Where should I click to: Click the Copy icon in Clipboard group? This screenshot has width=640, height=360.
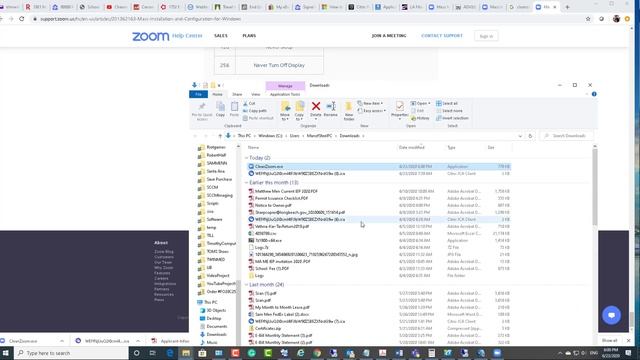[220, 107]
